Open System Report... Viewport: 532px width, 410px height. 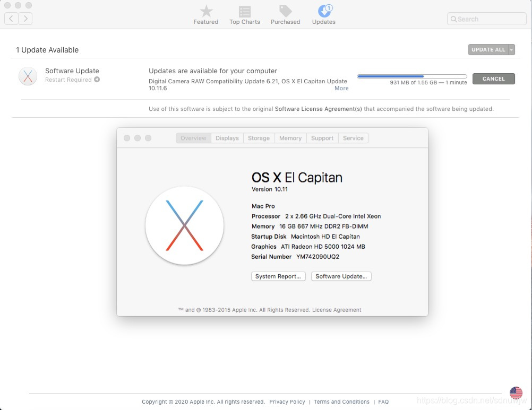278,276
